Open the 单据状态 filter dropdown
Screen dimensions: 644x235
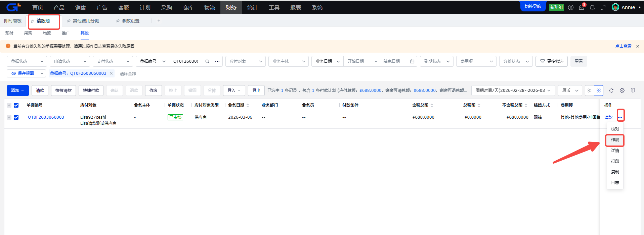pyautogui.click(x=27, y=61)
